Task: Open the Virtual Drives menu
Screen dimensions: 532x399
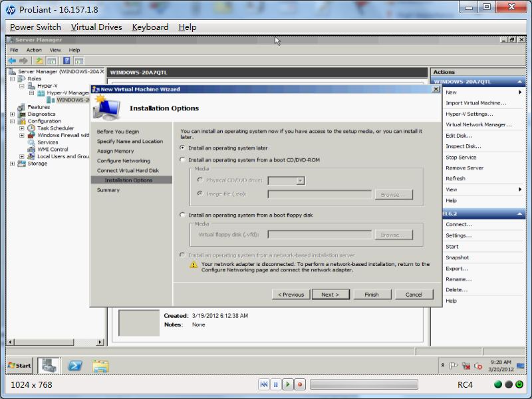Action: tap(96, 27)
